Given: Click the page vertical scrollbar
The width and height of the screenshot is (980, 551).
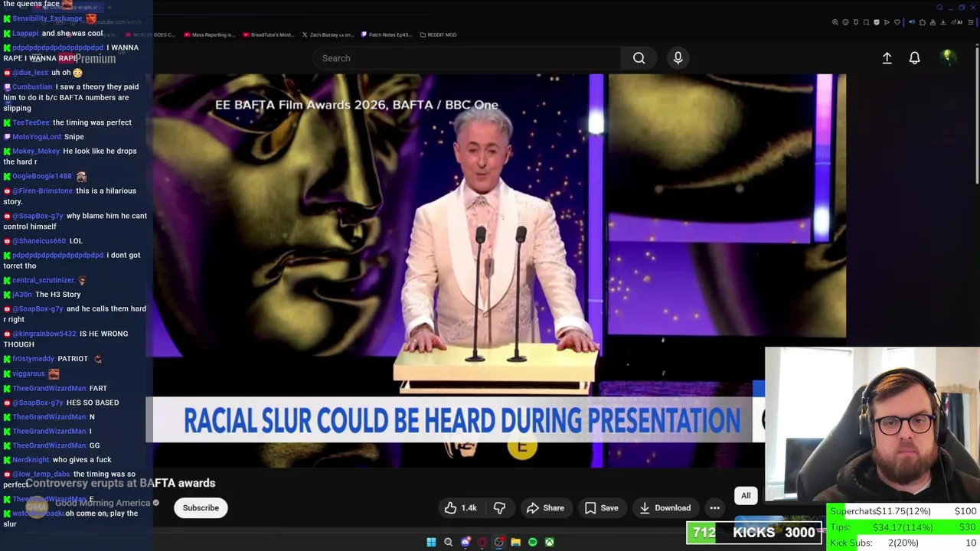Looking at the screenshot, I should pyautogui.click(x=977, y=115).
